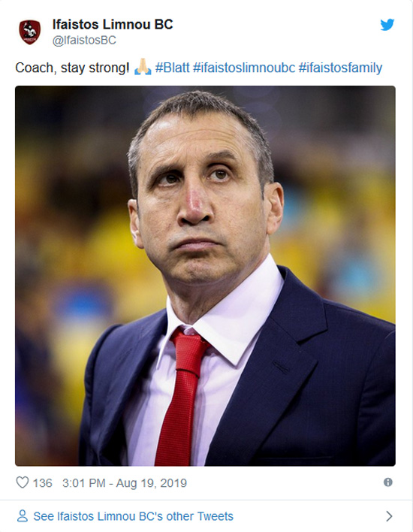Viewport: 413px width, 532px height.
Task: Expand other tweets with the right chevron arrow
Action: [389, 516]
